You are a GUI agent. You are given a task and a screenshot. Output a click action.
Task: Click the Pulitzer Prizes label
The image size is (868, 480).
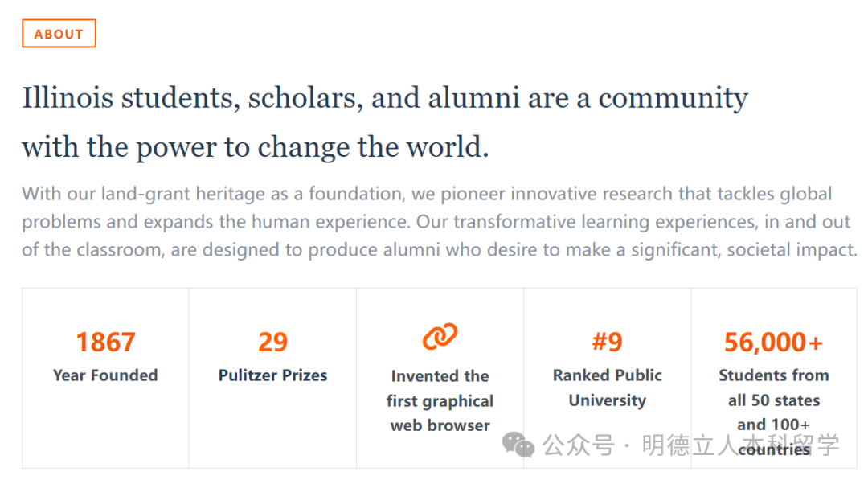click(x=273, y=375)
